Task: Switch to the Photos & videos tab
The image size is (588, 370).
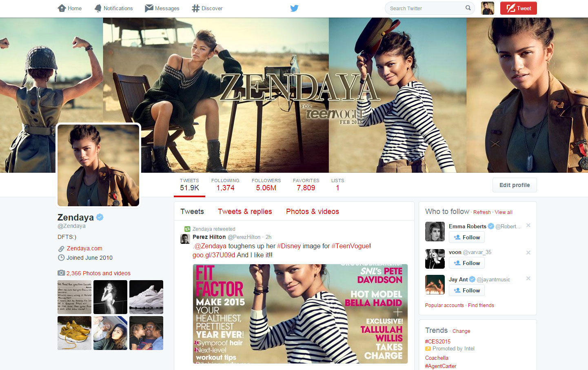Action: [313, 212]
